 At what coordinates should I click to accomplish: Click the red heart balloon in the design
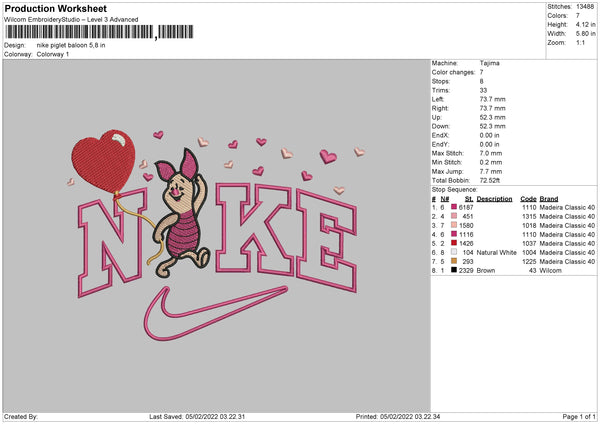pyautogui.click(x=103, y=161)
